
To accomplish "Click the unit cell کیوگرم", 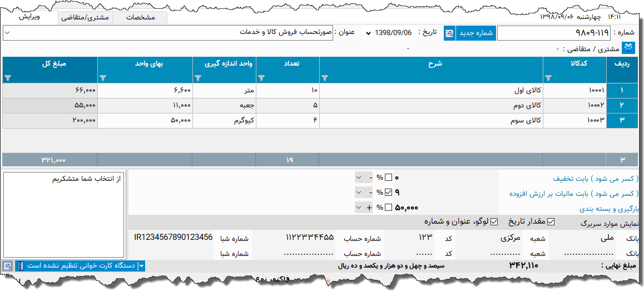I will [224, 120].
